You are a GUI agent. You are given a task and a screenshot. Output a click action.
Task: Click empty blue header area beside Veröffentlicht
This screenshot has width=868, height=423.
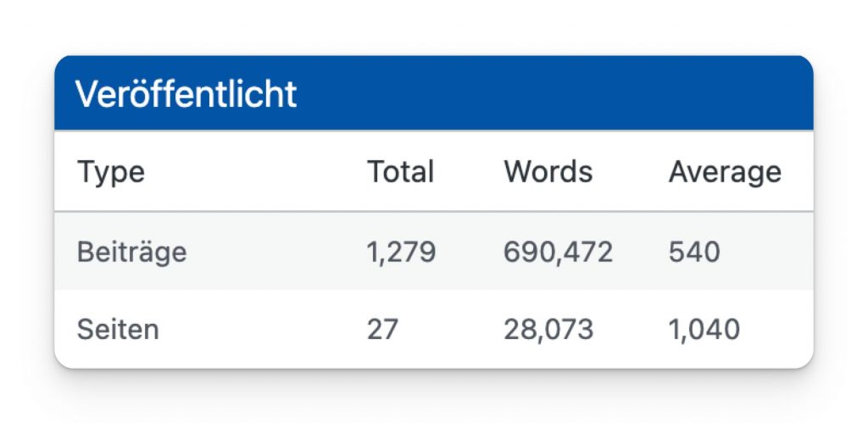551,94
